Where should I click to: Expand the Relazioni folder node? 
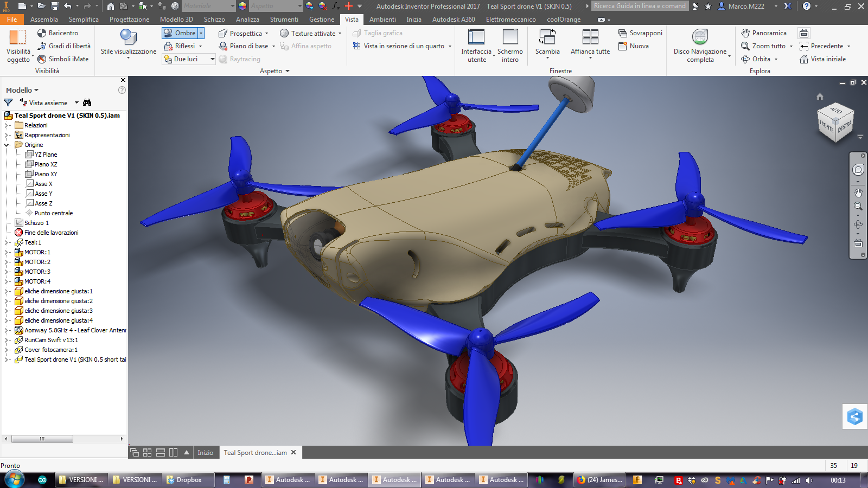point(7,125)
